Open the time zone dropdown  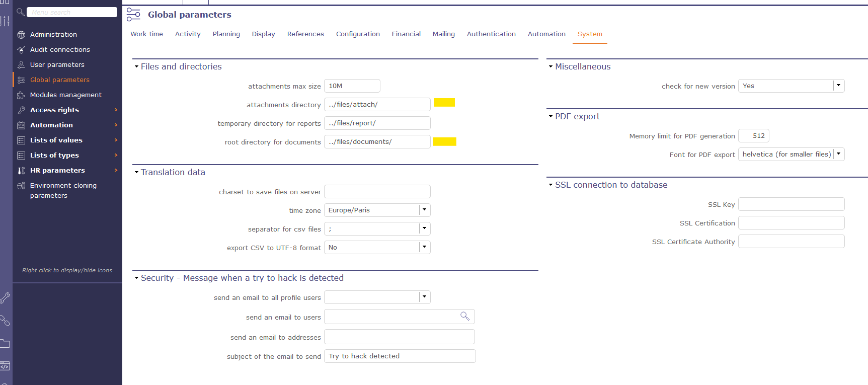click(x=424, y=210)
